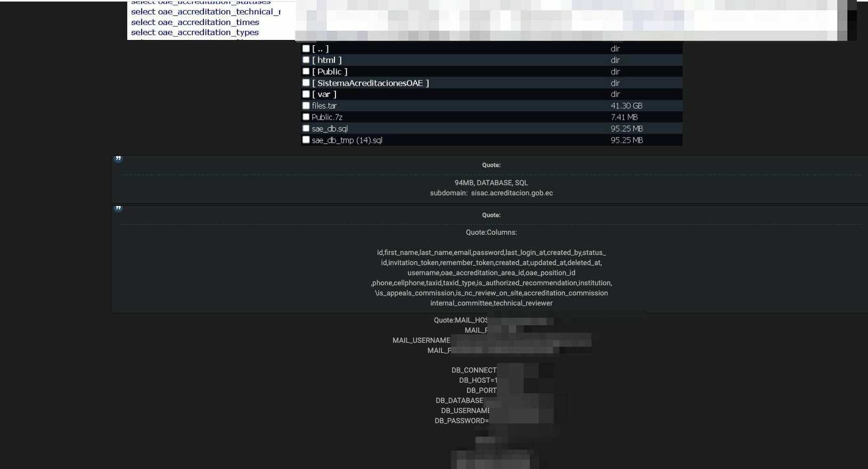The image size is (868, 469).
Task: Open the [ var ] directory
Action: coord(324,94)
